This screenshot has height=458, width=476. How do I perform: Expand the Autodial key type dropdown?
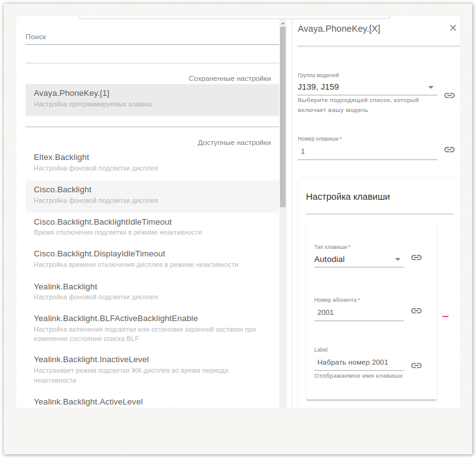click(398, 259)
